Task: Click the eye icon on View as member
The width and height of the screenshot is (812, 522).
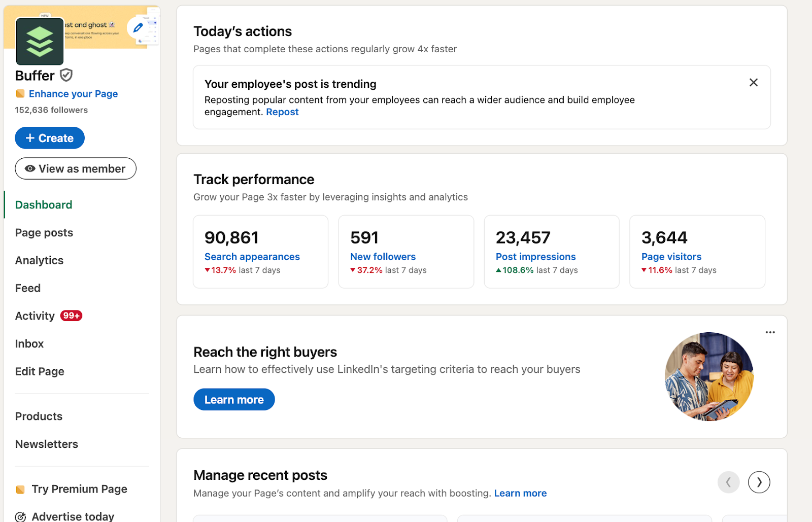Action: [x=29, y=168]
